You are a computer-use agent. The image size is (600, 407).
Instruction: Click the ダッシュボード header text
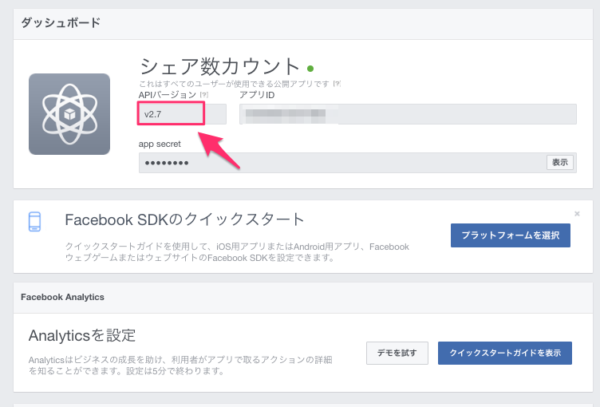[60, 23]
